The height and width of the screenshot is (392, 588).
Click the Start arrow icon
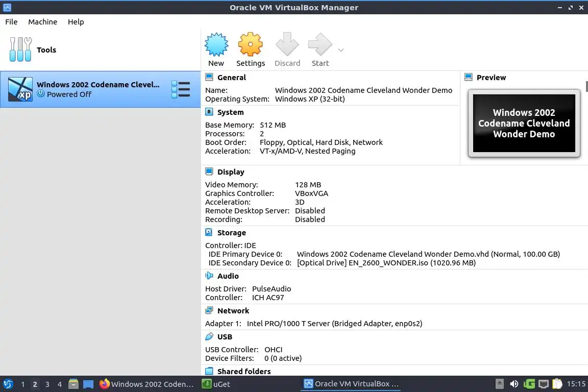[320, 44]
